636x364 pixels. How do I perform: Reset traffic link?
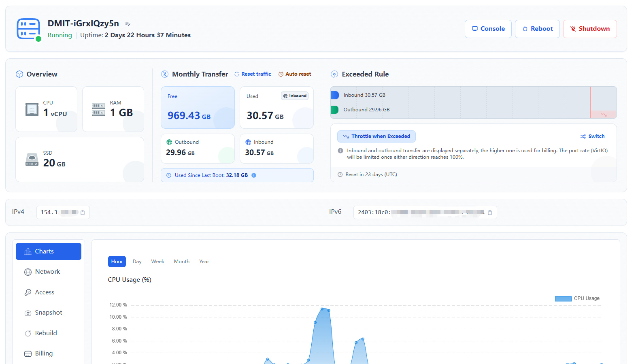[x=253, y=74]
